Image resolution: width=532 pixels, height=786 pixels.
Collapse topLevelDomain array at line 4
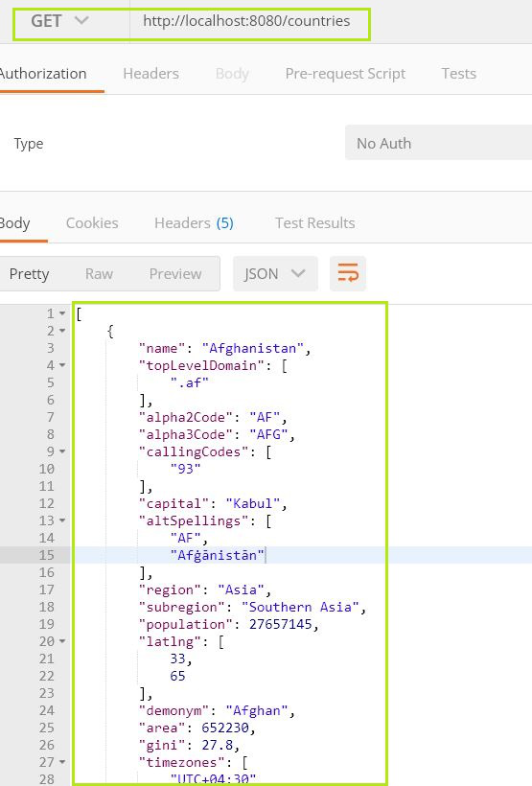[x=62, y=365]
